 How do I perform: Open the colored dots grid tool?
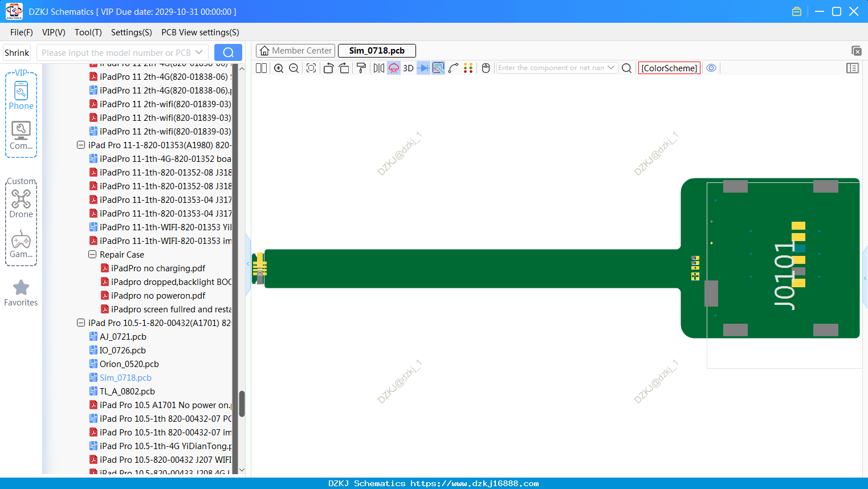[468, 68]
